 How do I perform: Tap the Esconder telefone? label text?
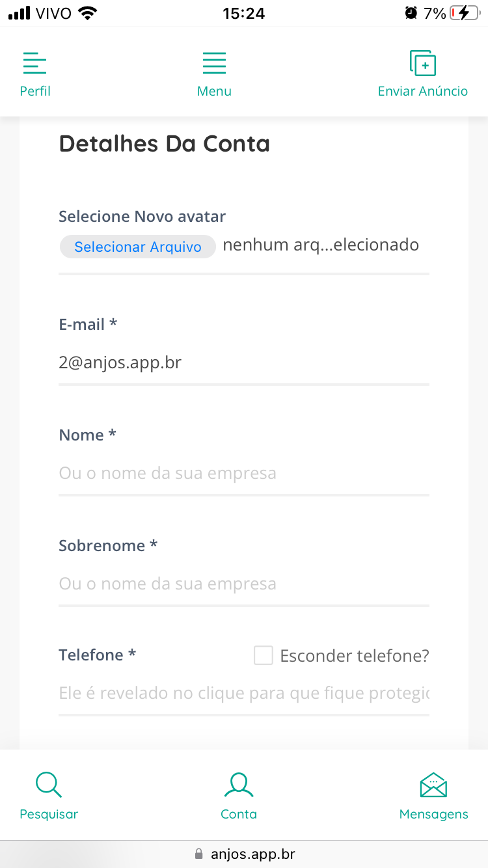(x=355, y=656)
